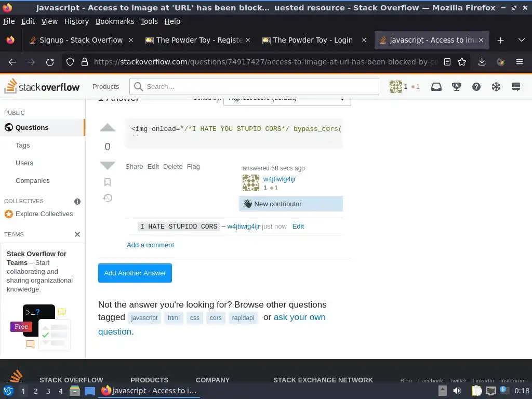The image size is (532, 399).
Task: Open a new Firefox tab
Action: (500, 41)
